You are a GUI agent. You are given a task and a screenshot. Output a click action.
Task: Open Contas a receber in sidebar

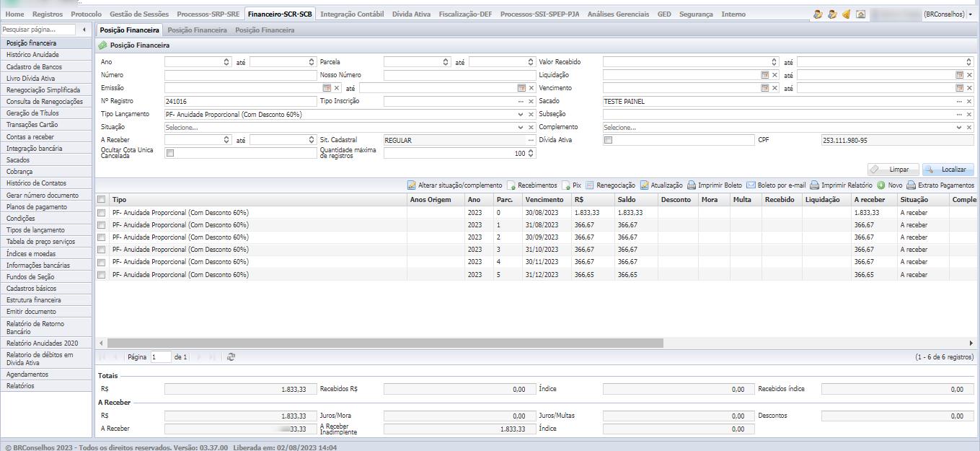click(x=46, y=136)
